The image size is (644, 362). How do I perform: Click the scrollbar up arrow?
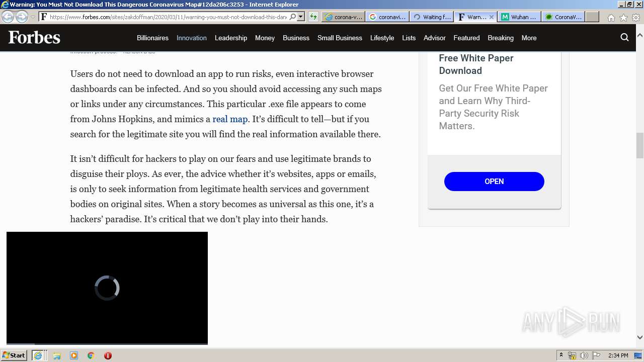tap(639, 36)
